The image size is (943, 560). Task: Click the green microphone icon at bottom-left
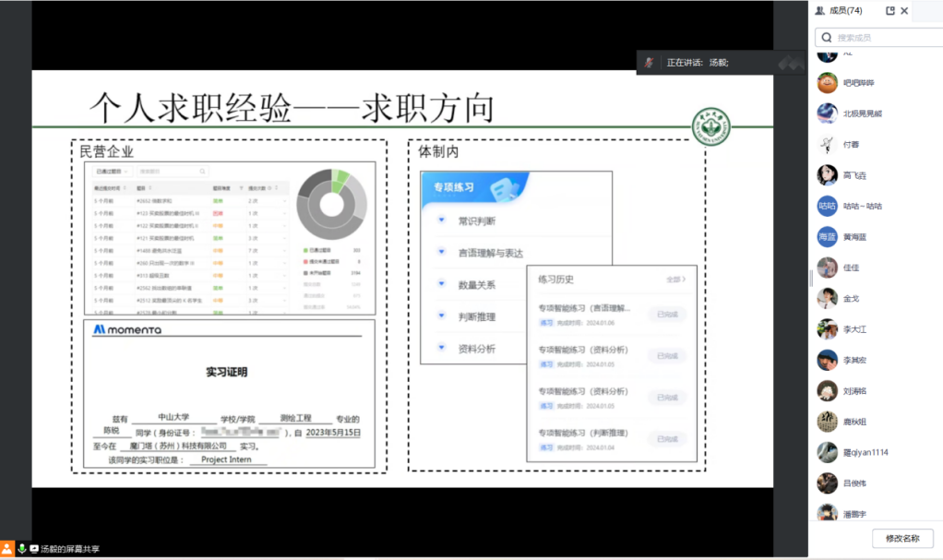21,548
